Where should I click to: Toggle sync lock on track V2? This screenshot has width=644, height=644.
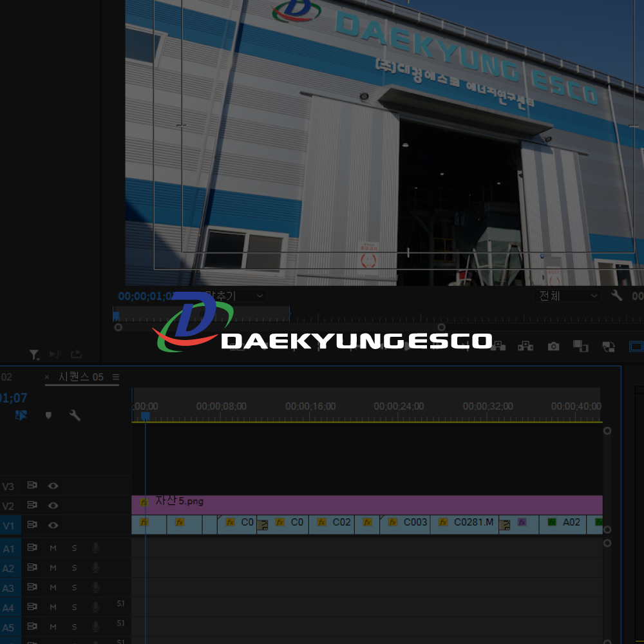[32, 505]
